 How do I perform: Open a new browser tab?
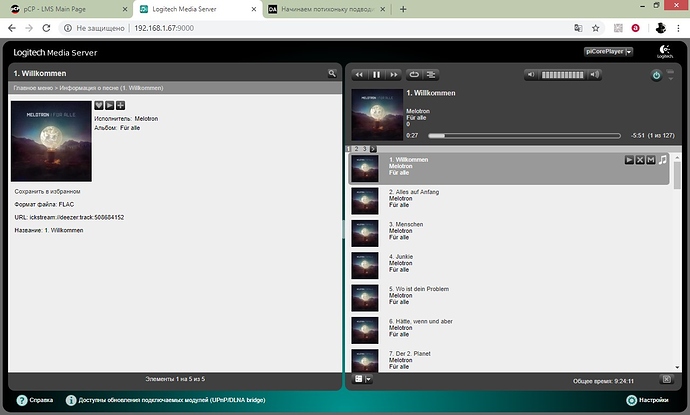(x=403, y=9)
